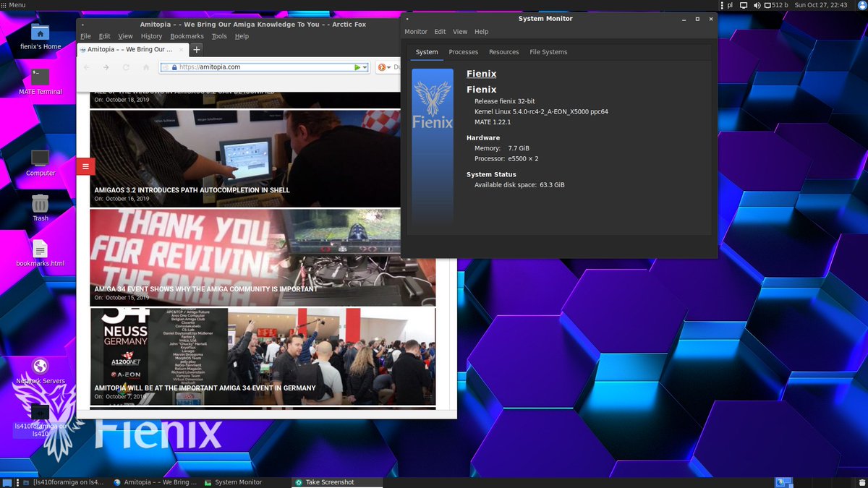Open article 'AmigaOS 3.2 introduces path autocompletion in shell'

[192, 190]
